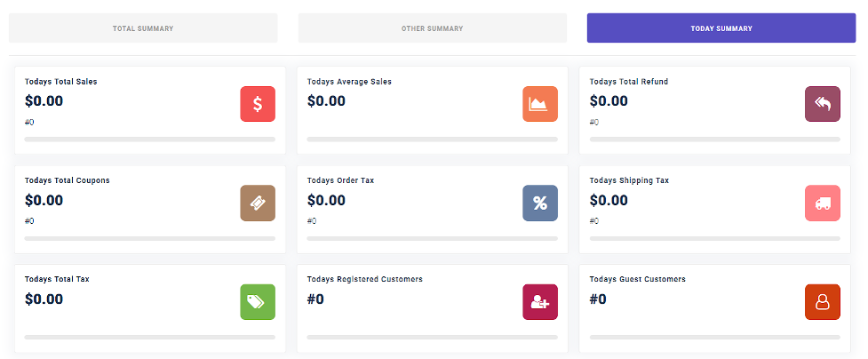
Task: Click the pink truck shipping tax icon
Action: tap(822, 203)
